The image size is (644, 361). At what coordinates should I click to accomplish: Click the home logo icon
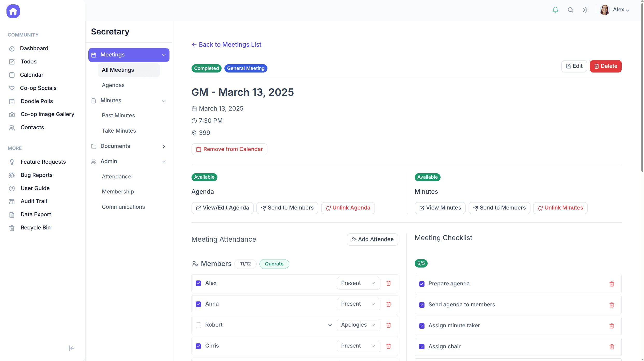pos(13,11)
